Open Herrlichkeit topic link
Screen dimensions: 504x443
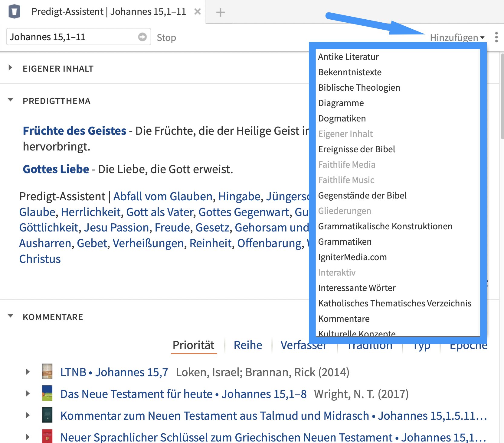click(x=91, y=212)
